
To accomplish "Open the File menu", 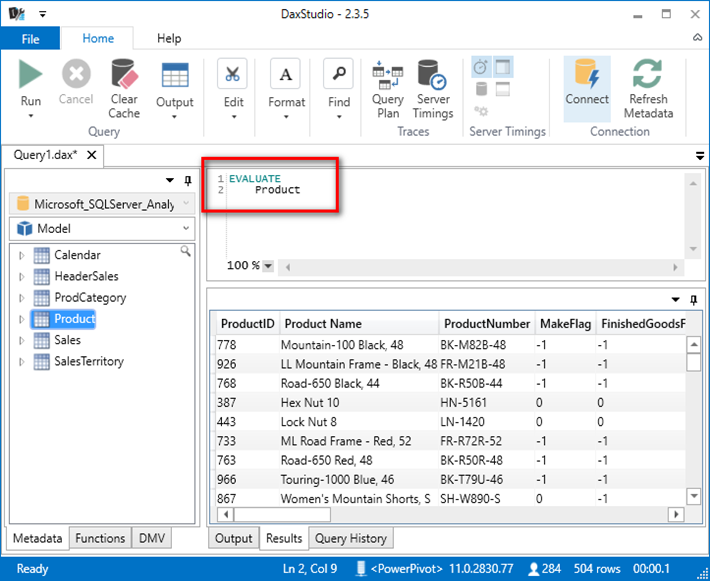I will coord(30,38).
